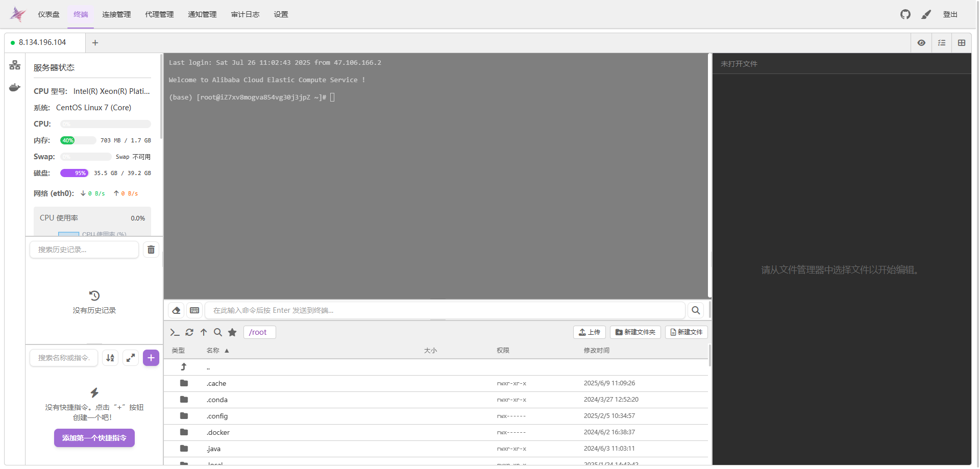The image size is (980, 469).
Task: Click the star bookmark icon in file manager
Action: click(232, 332)
